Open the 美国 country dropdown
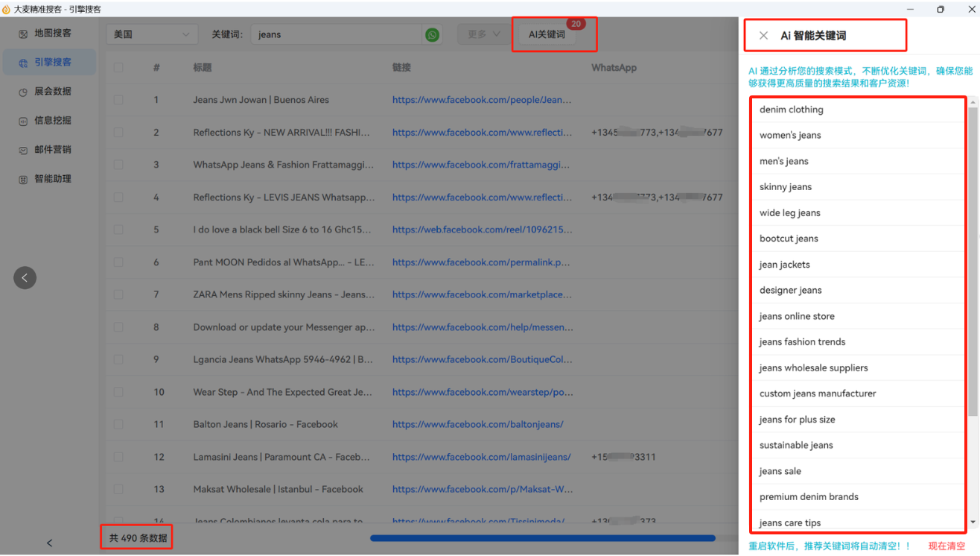The image size is (980, 556). (152, 34)
